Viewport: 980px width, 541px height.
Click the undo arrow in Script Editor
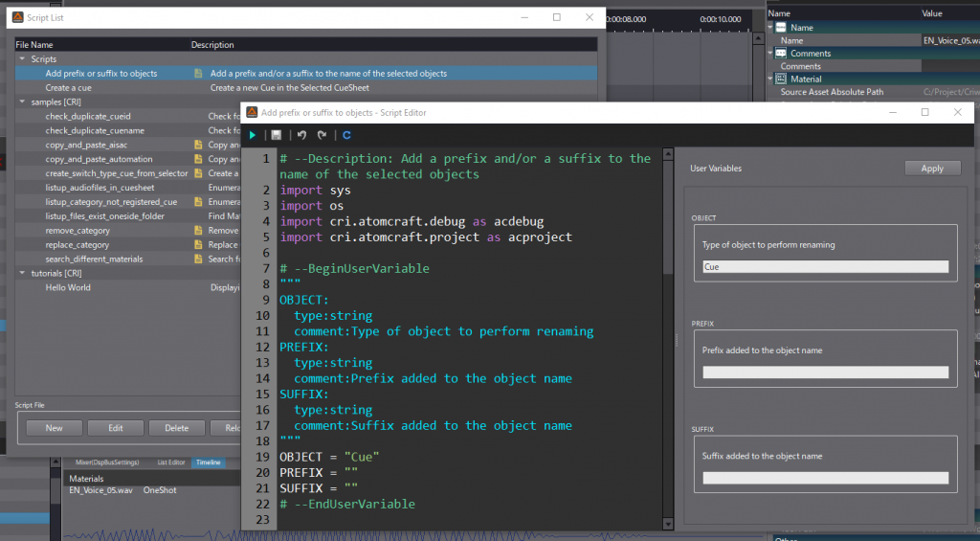click(x=301, y=136)
